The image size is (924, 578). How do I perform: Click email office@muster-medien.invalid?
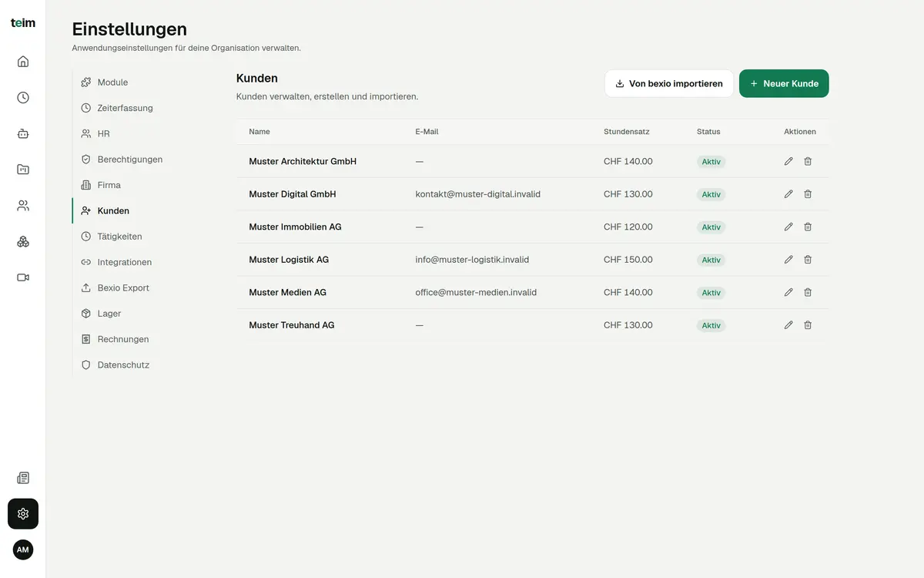[x=476, y=292]
